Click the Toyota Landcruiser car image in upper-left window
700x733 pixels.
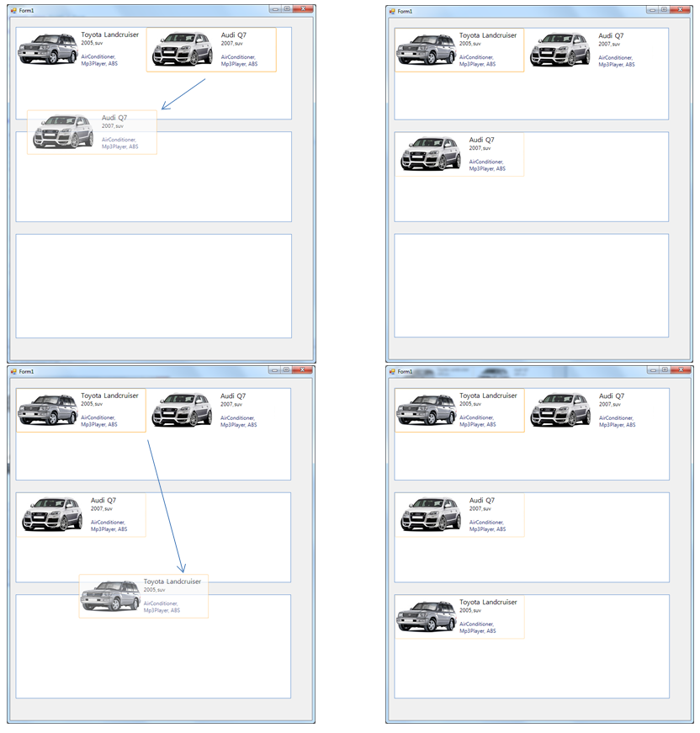(48, 49)
